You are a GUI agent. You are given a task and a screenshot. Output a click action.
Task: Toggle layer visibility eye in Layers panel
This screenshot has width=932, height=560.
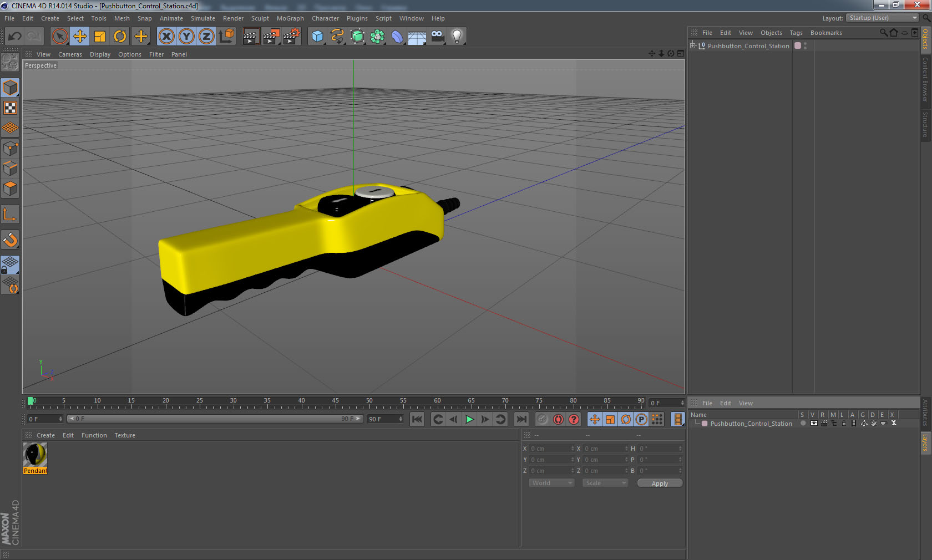click(814, 423)
